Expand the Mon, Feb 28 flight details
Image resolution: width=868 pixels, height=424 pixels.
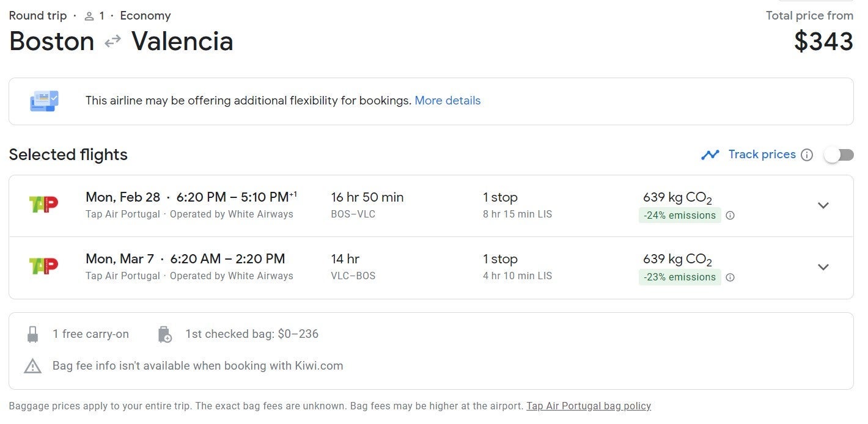(823, 205)
